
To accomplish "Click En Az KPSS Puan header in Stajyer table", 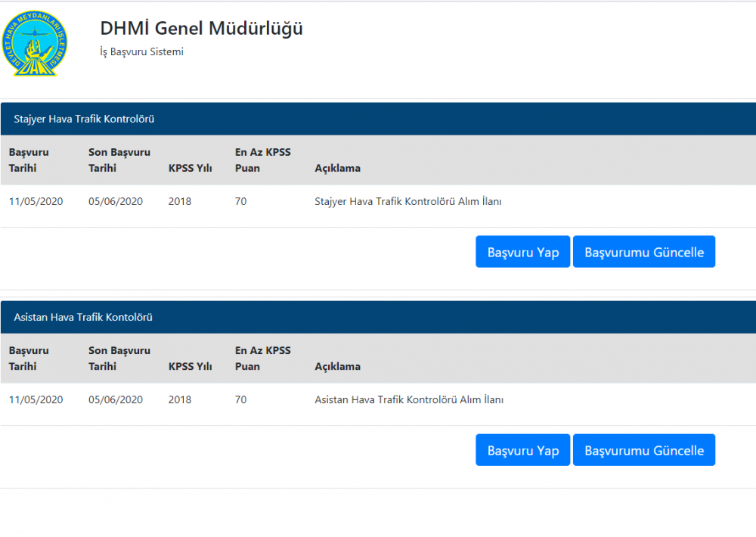I will pyautogui.click(x=263, y=160).
